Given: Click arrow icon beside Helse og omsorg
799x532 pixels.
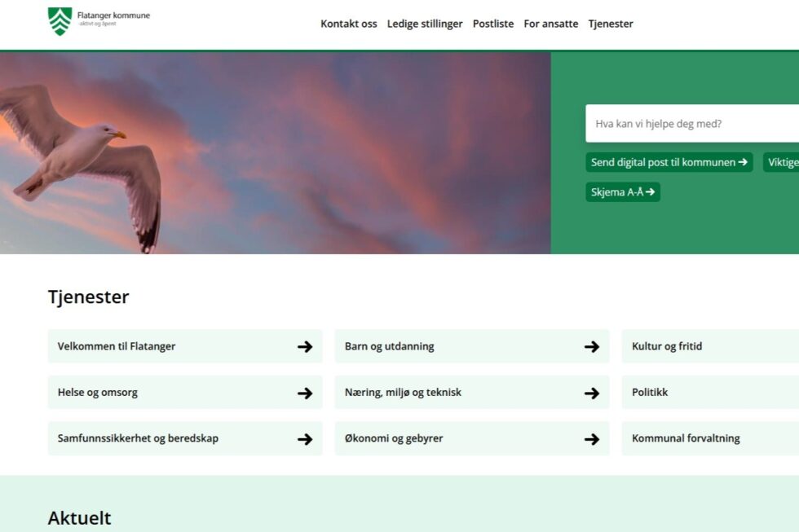Looking at the screenshot, I should (x=305, y=393).
